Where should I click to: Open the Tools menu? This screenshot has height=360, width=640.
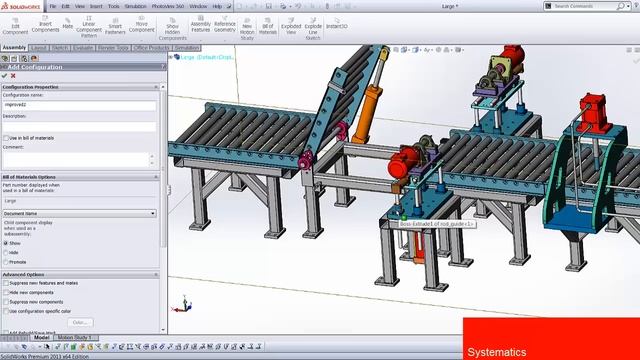[113, 6]
